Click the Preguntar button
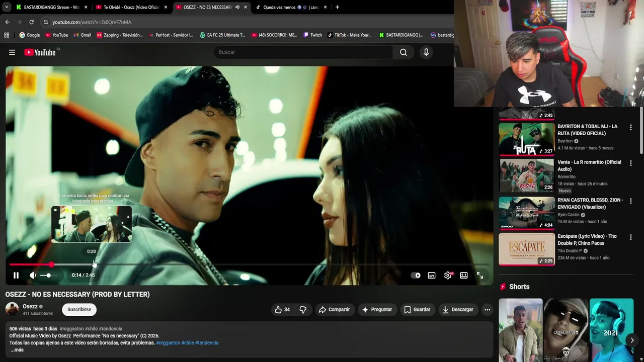 click(377, 310)
